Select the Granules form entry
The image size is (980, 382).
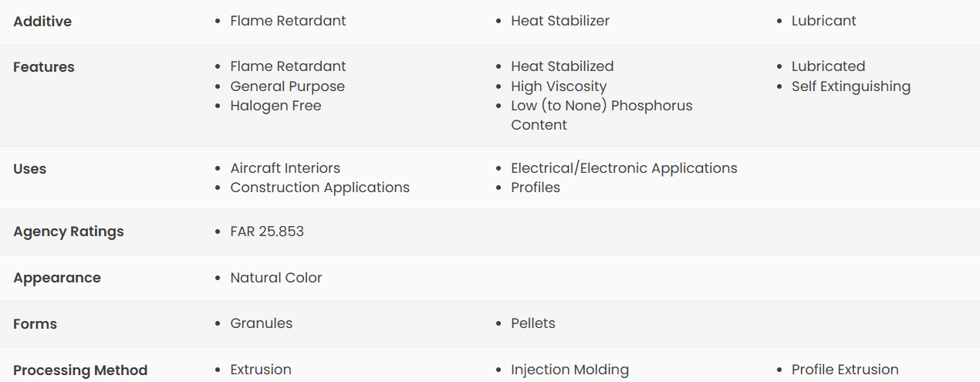coord(262,323)
